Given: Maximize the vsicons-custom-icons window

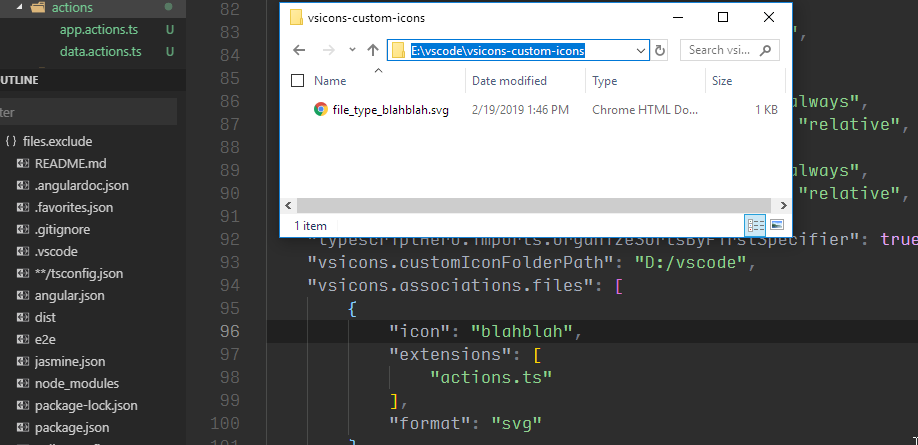Looking at the screenshot, I should pos(723,18).
